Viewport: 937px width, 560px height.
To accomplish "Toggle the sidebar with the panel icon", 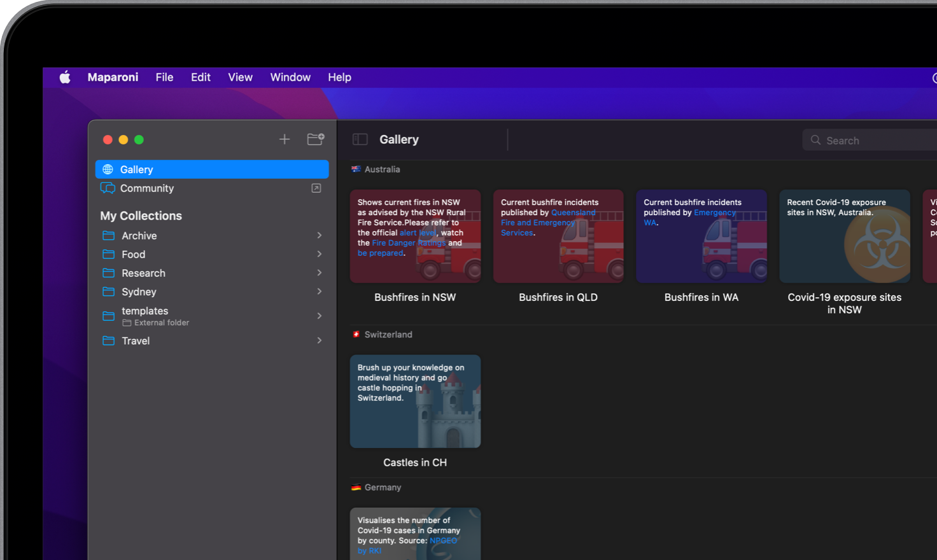I will tap(360, 139).
